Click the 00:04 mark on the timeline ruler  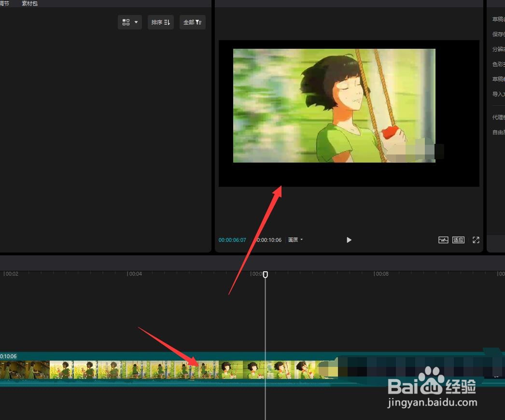(x=134, y=274)
